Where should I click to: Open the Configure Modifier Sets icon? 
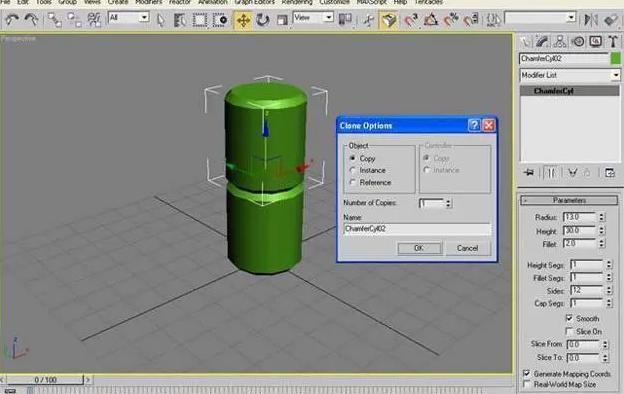(x=610, y=173)
